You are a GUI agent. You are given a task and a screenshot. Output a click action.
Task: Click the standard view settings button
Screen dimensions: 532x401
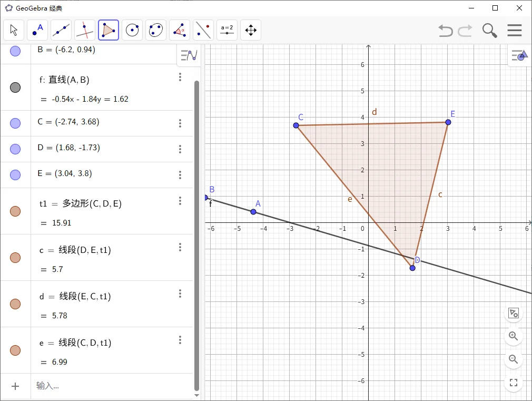tap(514, 313)
